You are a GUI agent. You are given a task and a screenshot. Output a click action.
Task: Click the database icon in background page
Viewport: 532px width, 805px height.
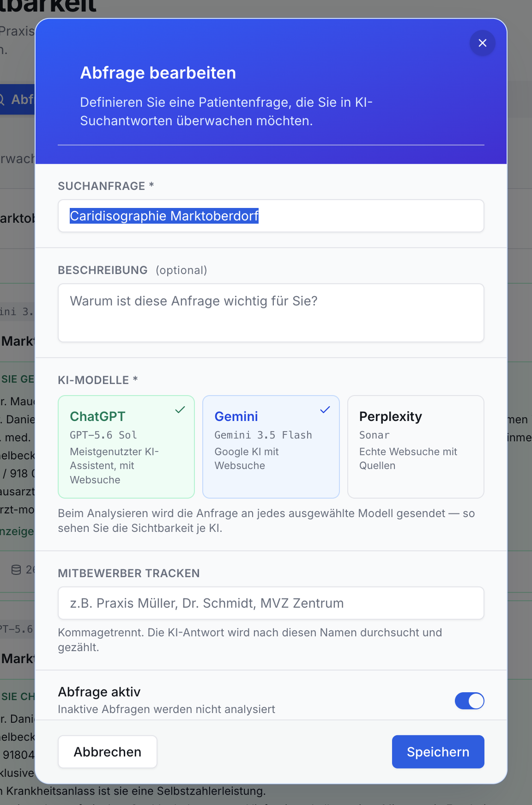[16, 570]
